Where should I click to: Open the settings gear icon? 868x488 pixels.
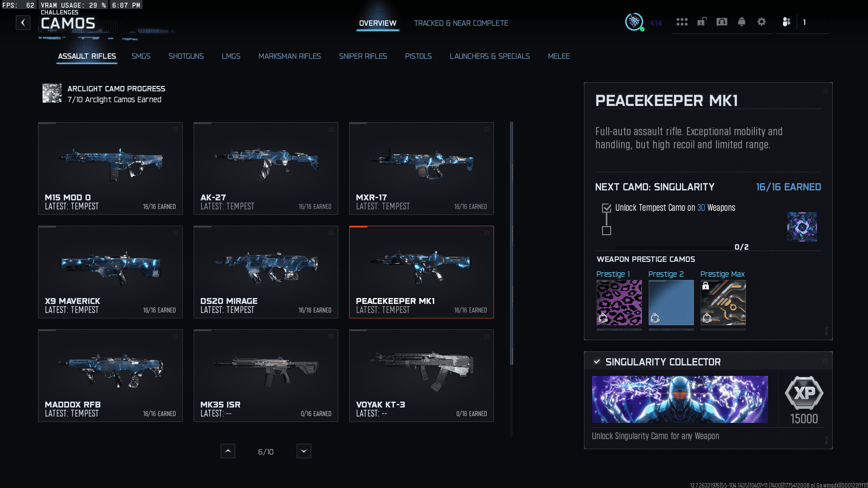[x=761, y=22]
